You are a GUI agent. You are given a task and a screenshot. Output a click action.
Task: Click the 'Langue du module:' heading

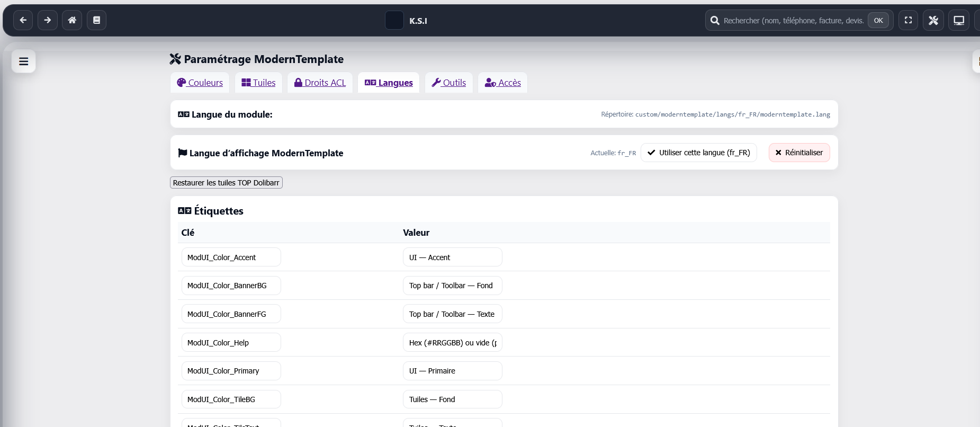coord(226,114)
